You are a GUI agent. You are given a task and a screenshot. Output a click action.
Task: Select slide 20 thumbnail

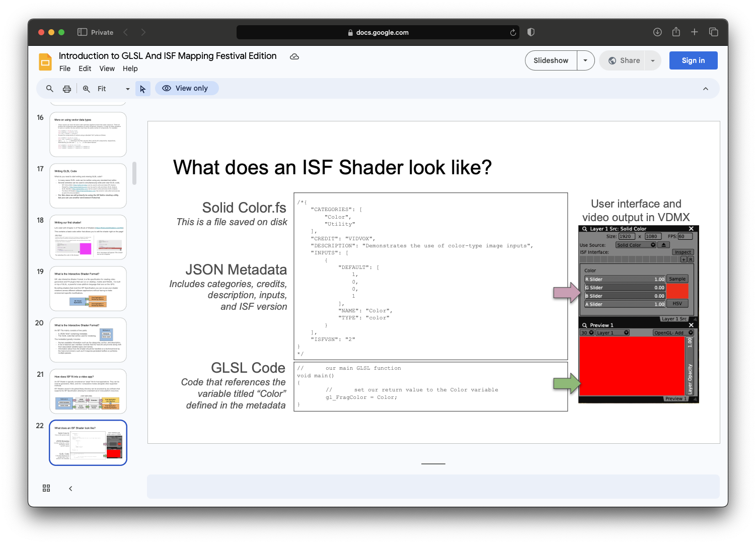click(88, 340)
